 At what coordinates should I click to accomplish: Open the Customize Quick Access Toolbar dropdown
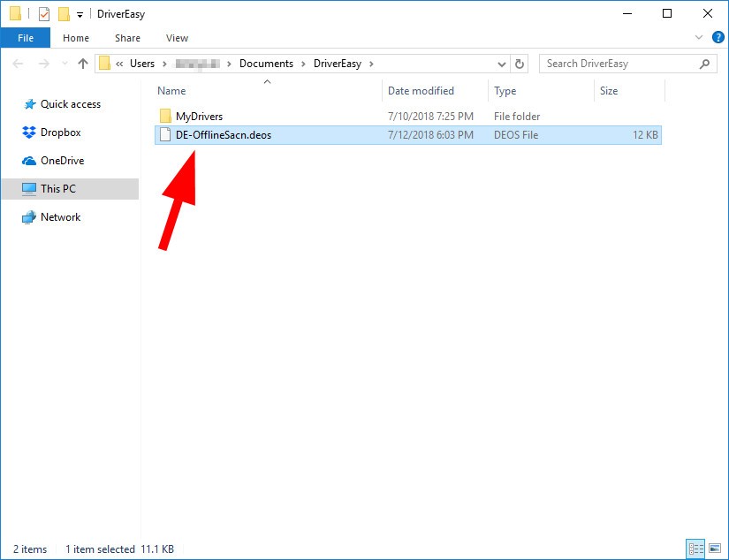[80, 15]
